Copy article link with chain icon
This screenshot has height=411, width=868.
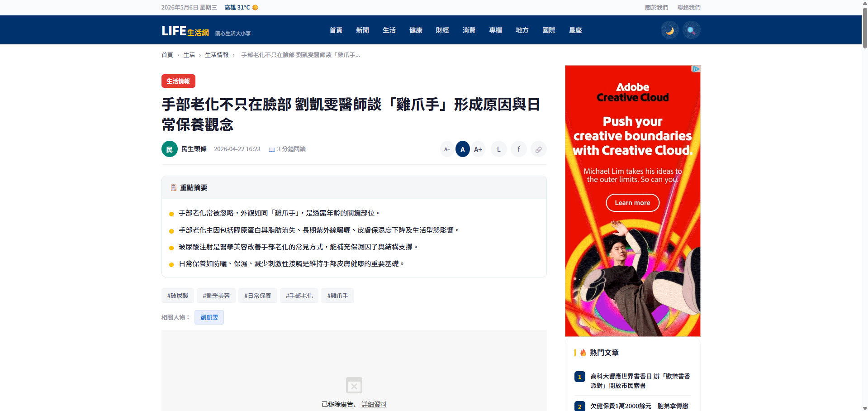point(538,149)
